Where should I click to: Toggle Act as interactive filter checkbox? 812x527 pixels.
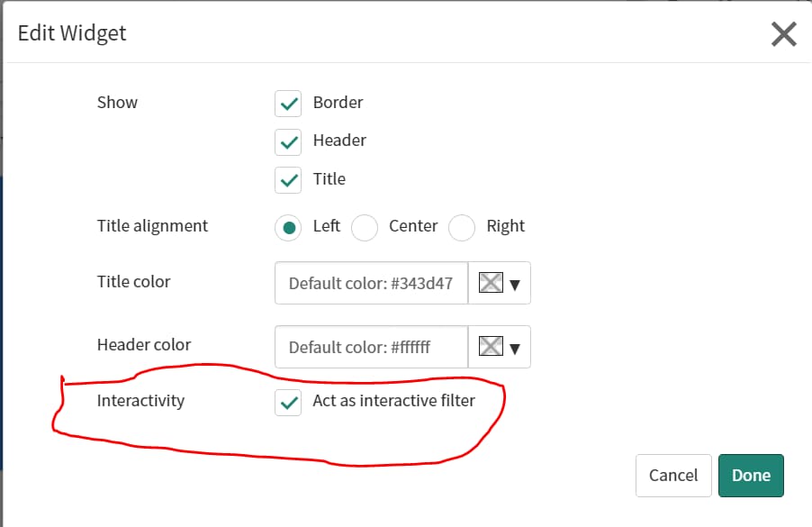pyautogui.click(x=288, y=402)
